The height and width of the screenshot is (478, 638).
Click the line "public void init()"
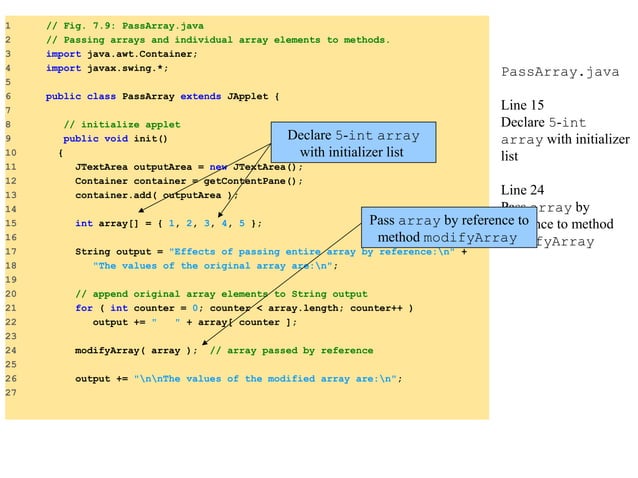pos(116,139)
